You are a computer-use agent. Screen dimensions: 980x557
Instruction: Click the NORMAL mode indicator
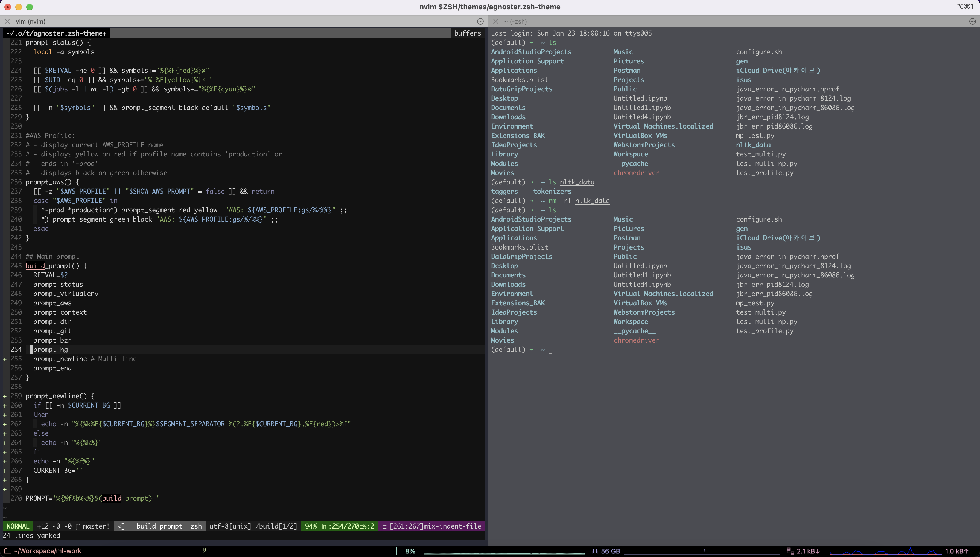tap(17, 526)
